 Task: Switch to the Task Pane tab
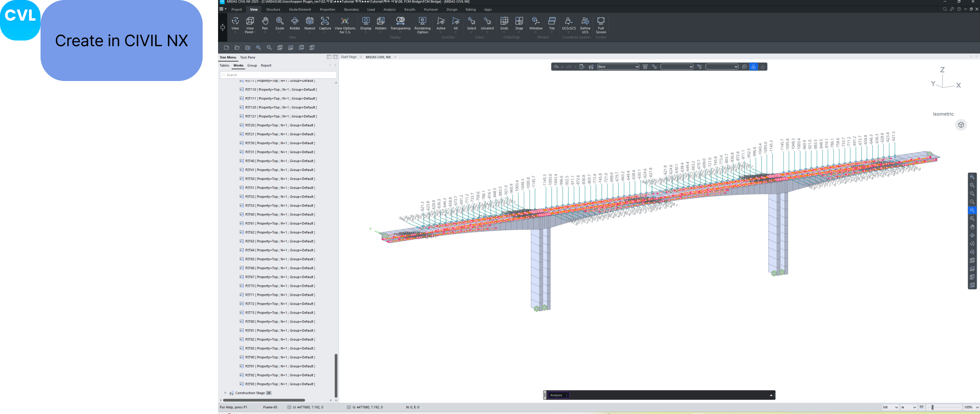click(x=248, y=57)
